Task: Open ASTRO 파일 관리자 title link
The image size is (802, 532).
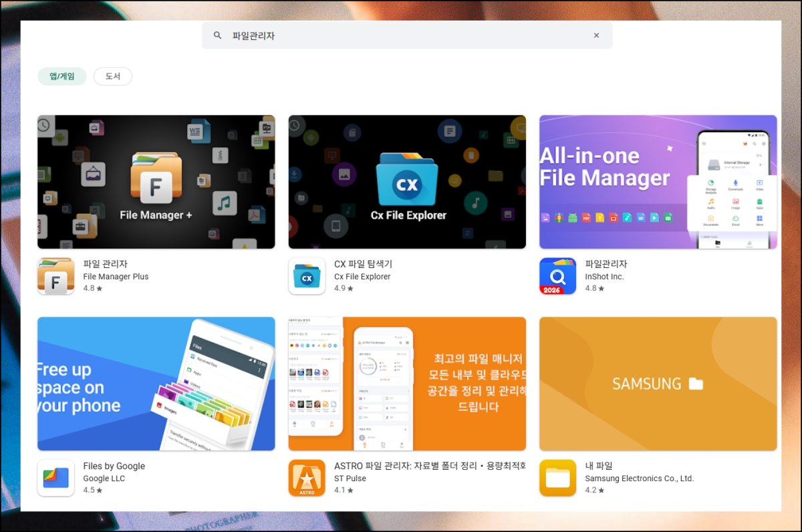Action: 430,466
